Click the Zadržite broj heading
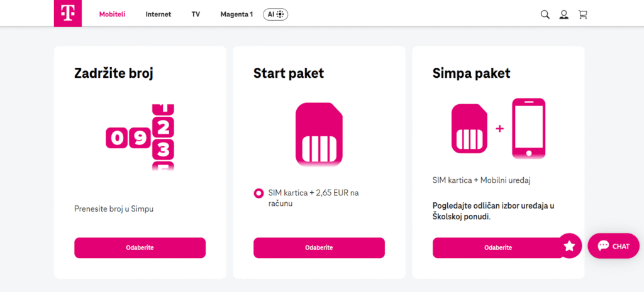 point(114,73)
